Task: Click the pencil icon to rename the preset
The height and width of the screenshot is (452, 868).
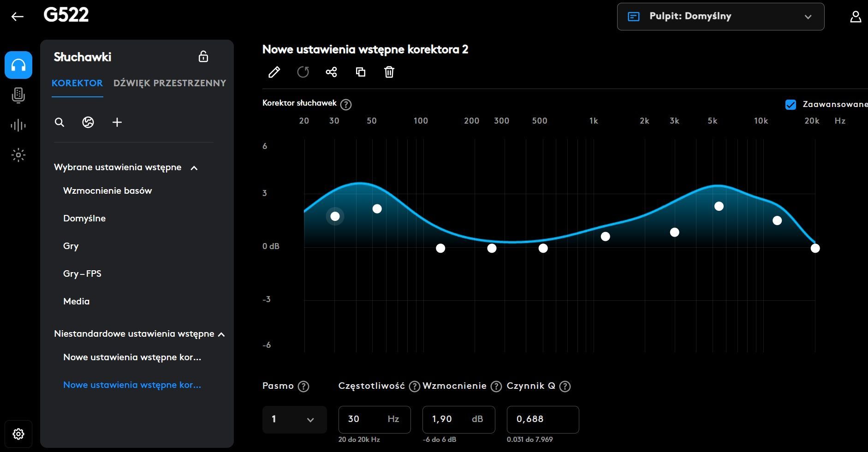Action: (274, 72)
